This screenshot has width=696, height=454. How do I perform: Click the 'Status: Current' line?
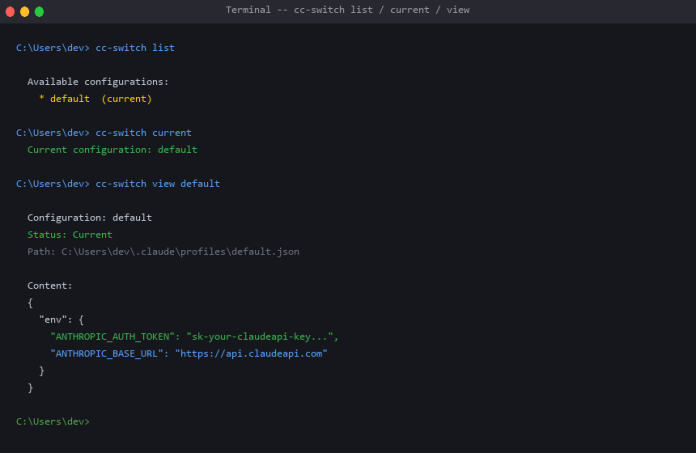point(69,235)
